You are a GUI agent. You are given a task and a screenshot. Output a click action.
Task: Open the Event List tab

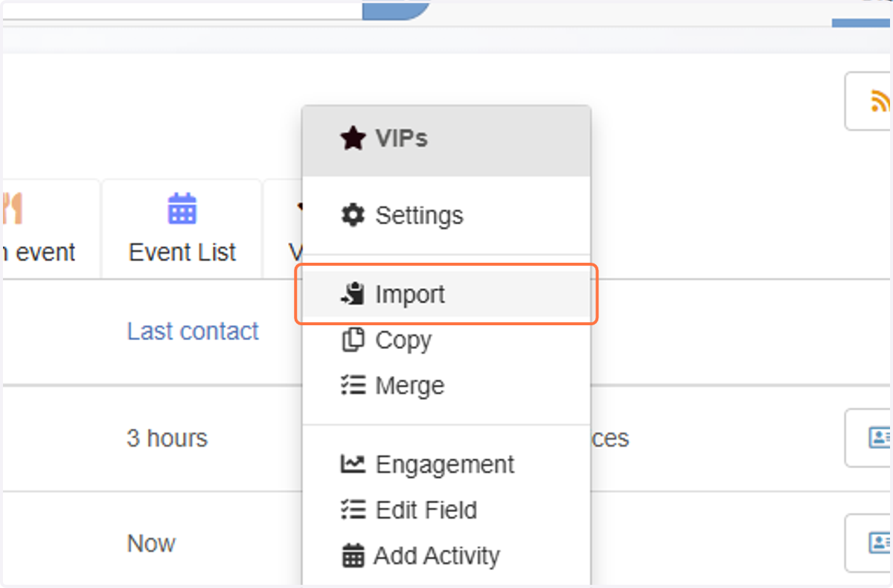tap(182, 229)
